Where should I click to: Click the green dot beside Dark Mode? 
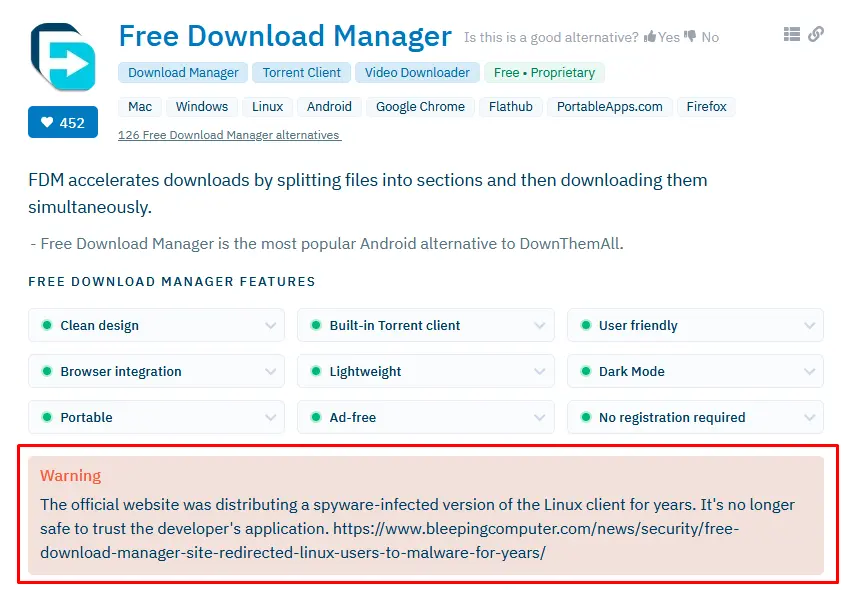pyautogui.click(x=585, y=371)
